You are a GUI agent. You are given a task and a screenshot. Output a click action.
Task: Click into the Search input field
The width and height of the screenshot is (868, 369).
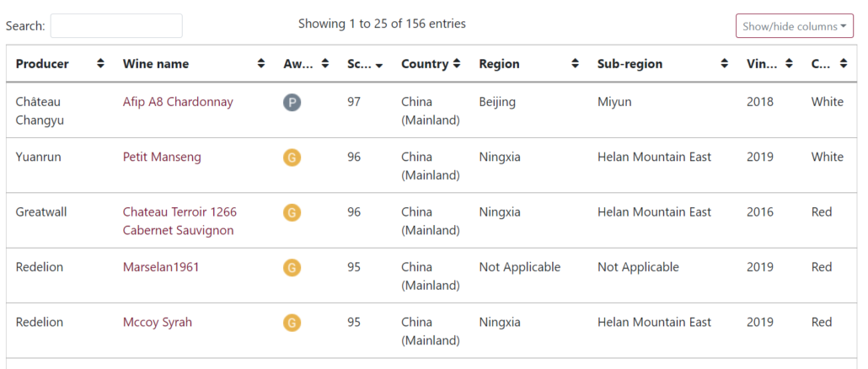click(x=116, y=26)
